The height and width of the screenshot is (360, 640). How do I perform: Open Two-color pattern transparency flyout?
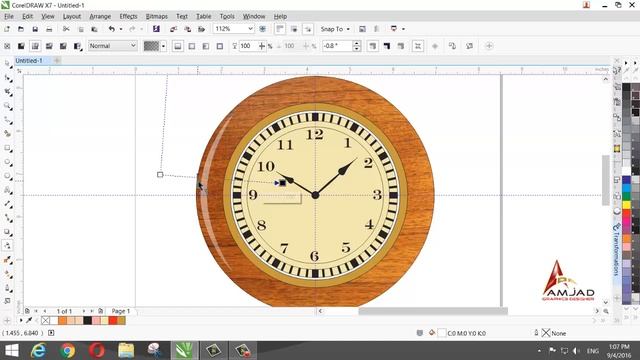[x=77, y=46]
